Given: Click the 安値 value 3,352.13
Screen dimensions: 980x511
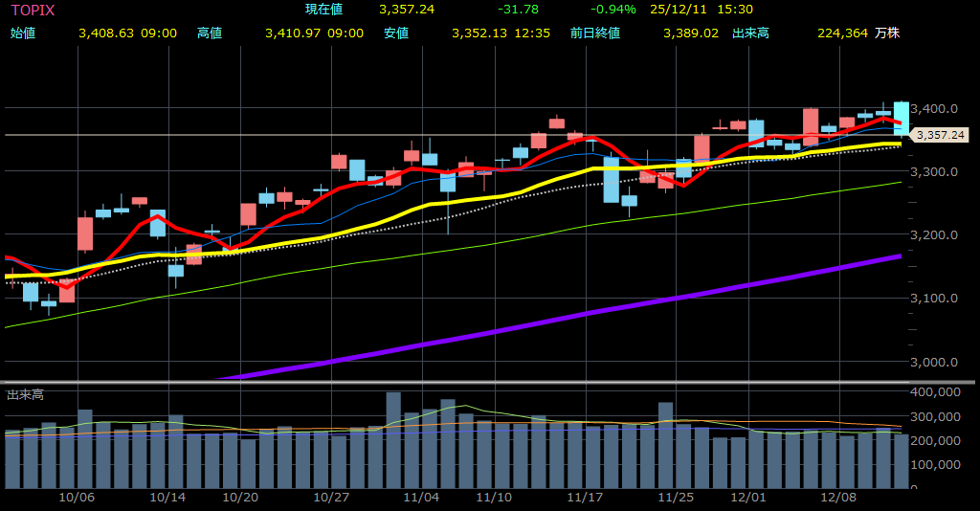Looking at the screenshot, I should pyautogui.click(x=481, y=33).
